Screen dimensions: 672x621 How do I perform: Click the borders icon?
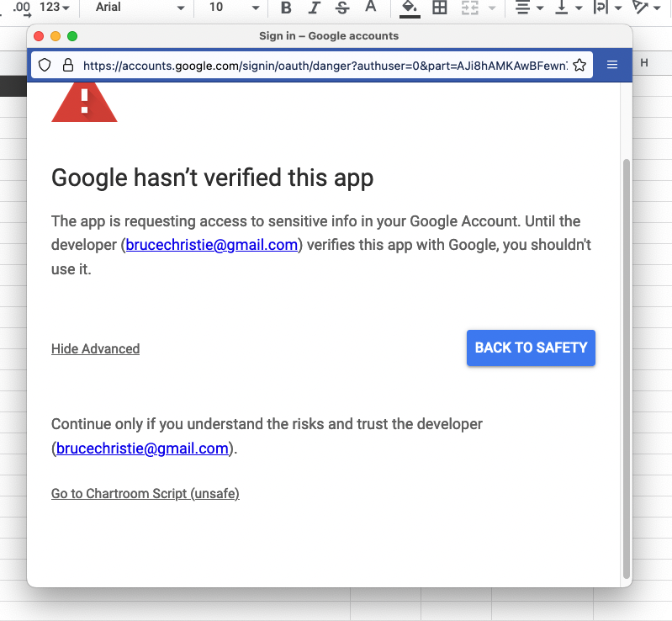(439, 8)
